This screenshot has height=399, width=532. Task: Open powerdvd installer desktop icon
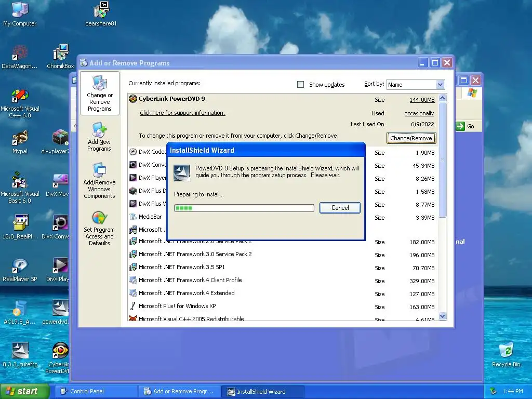(56, 312)
